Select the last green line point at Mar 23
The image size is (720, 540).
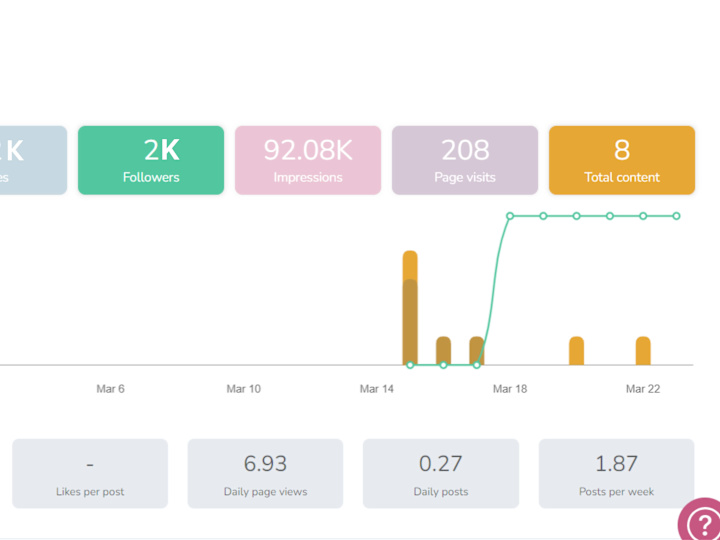point(676,216)
